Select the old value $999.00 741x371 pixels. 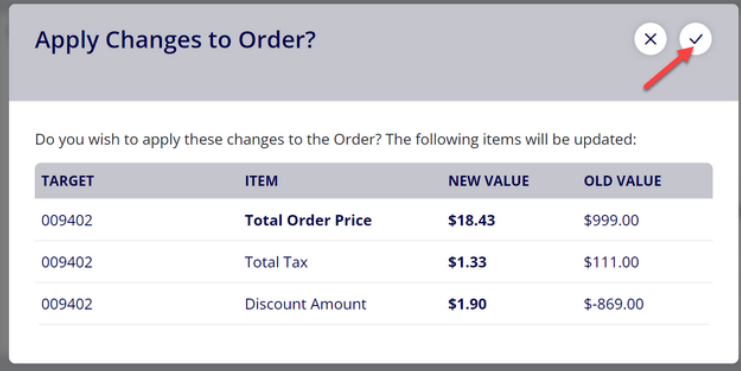(611, 220)
